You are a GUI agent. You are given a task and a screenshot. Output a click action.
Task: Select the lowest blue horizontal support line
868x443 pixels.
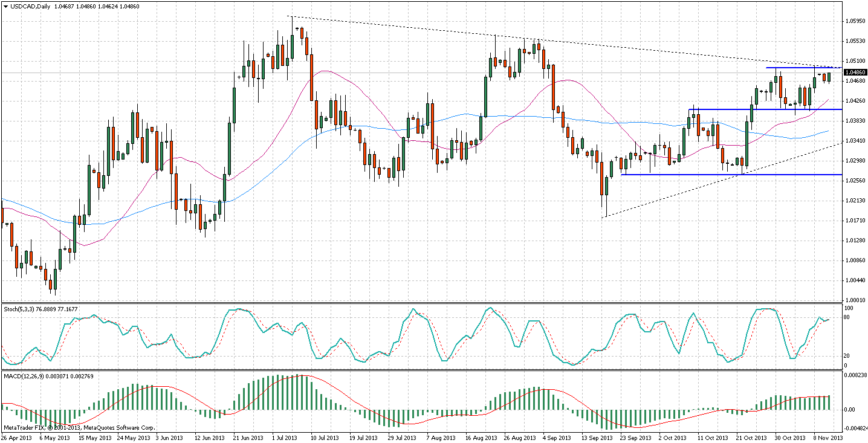tap(725, 175)
